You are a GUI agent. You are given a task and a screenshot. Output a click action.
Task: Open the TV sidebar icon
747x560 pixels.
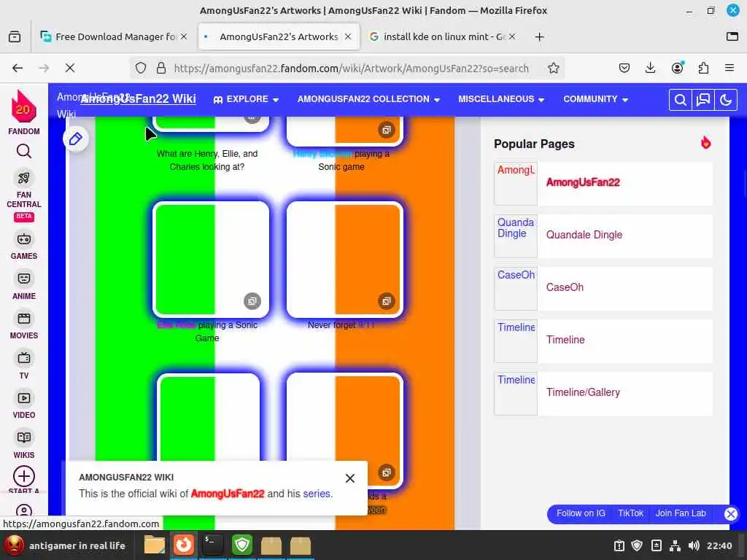(24, 358)
